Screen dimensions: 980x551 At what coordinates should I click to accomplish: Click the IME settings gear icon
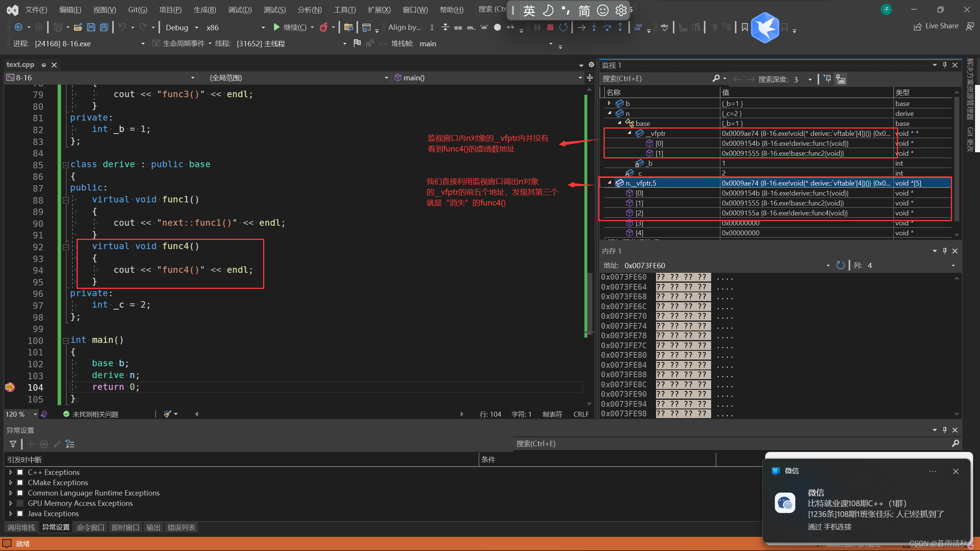click(x=621, y=10)
